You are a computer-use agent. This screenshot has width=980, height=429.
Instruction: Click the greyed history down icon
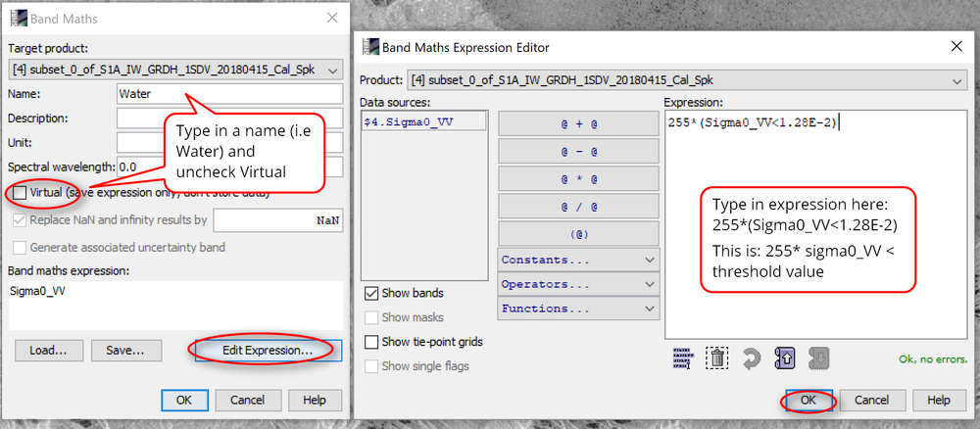(818, 358)
